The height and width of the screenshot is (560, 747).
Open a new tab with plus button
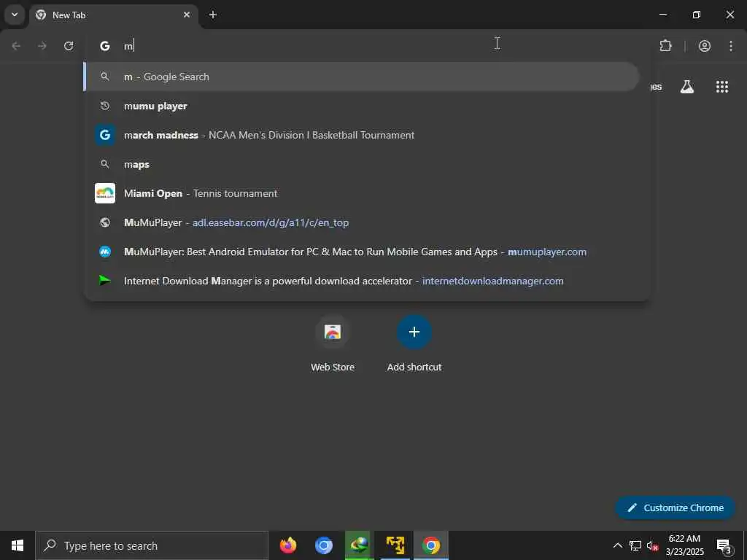tap(213, 15)
